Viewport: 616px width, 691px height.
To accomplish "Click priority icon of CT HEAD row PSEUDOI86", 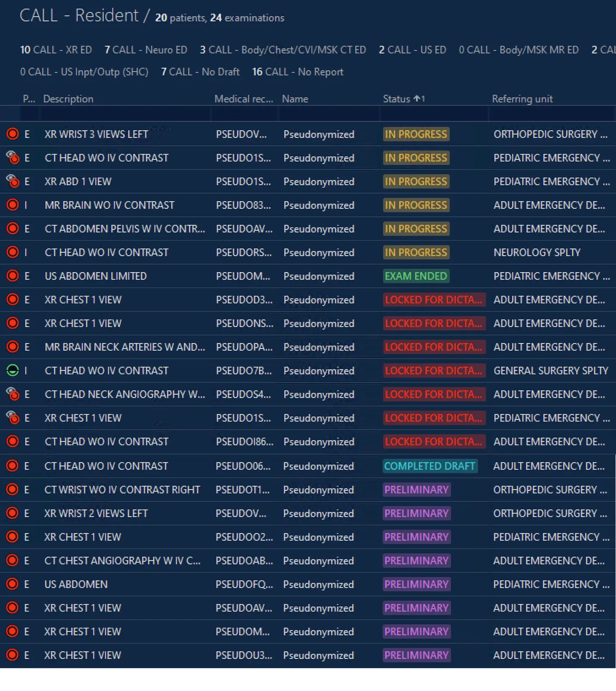I will click(13, 442).
